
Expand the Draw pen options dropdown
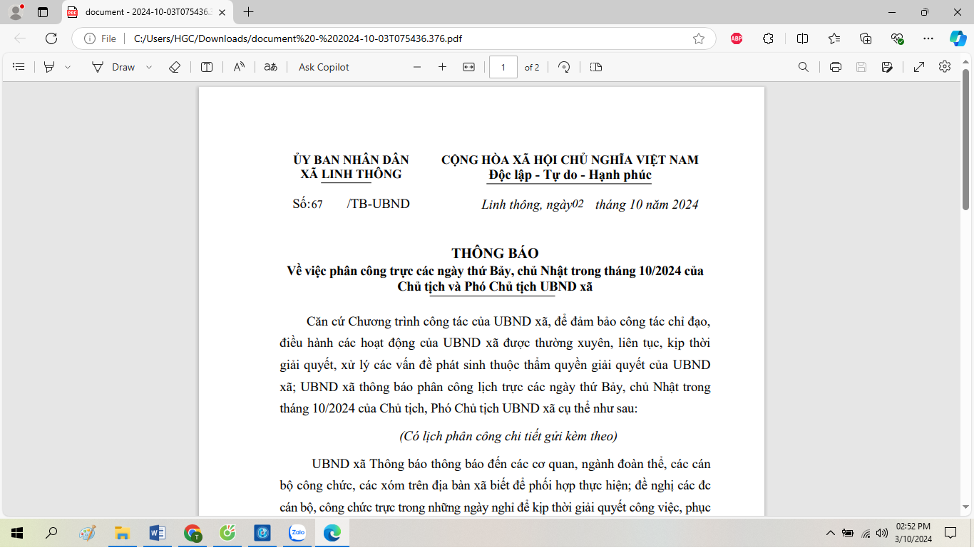tap(149, 67)
